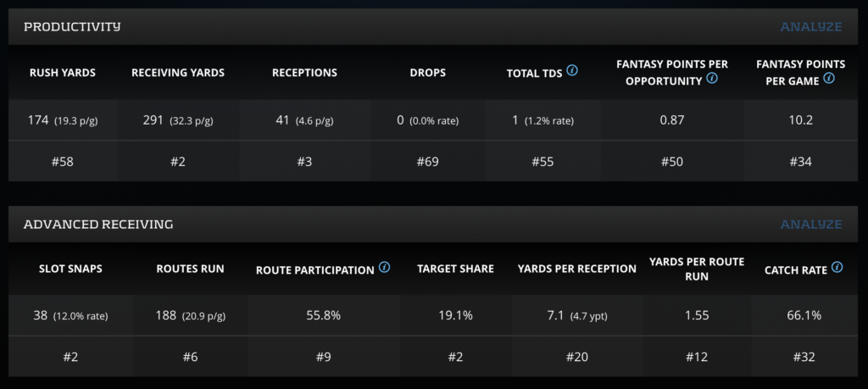
Task: Click the Receiving Yards column header
Action: [x=178, y=73]
